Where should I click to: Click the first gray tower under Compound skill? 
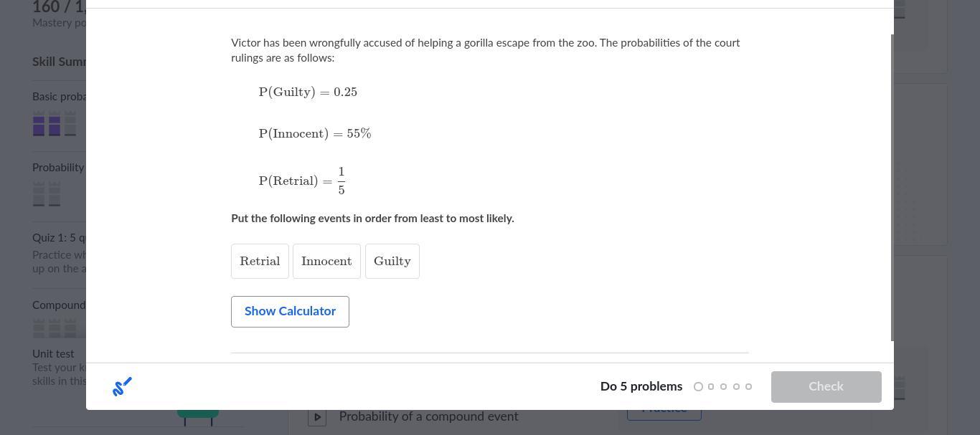point(39,328)
